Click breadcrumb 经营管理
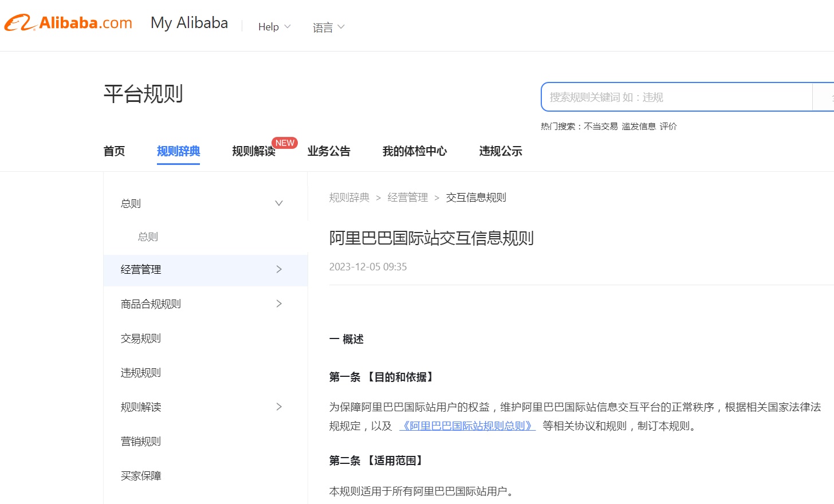Image resolution: width=834 pixels, height=504 pixels. (408, 198)
